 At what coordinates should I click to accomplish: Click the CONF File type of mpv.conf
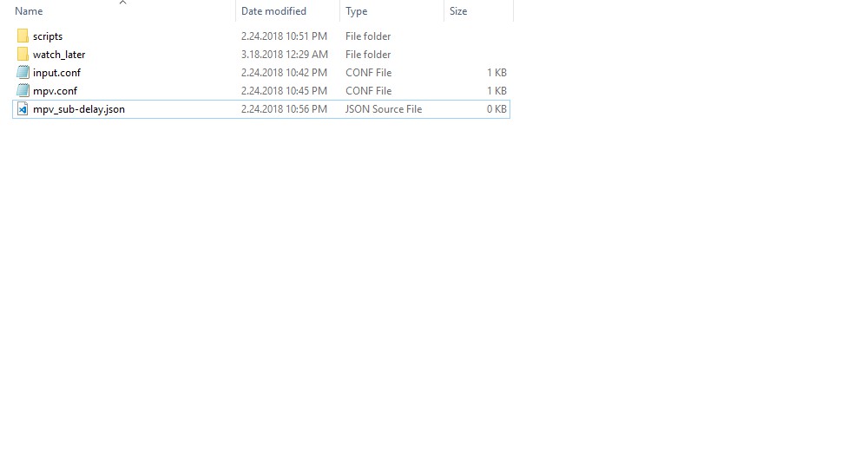[368, 91]
